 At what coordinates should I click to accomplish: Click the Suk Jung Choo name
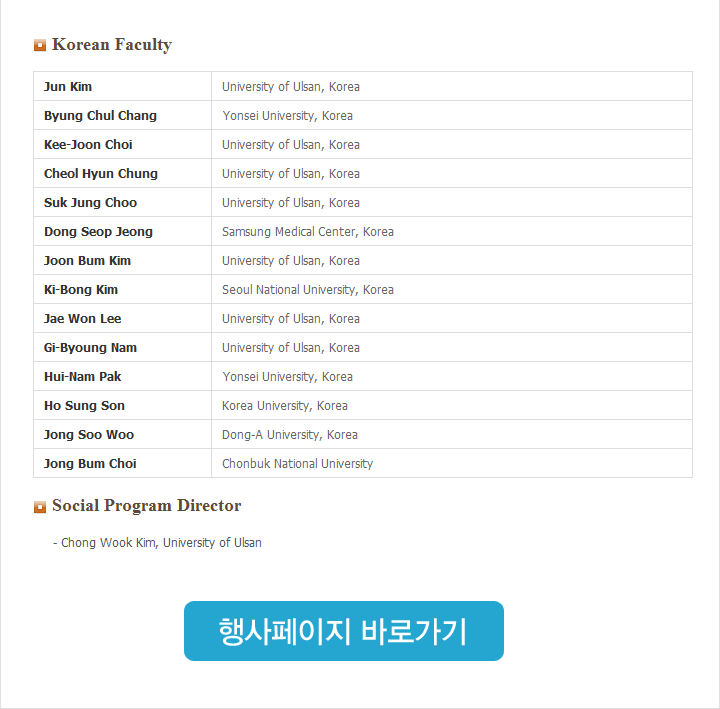click(90, 203)
